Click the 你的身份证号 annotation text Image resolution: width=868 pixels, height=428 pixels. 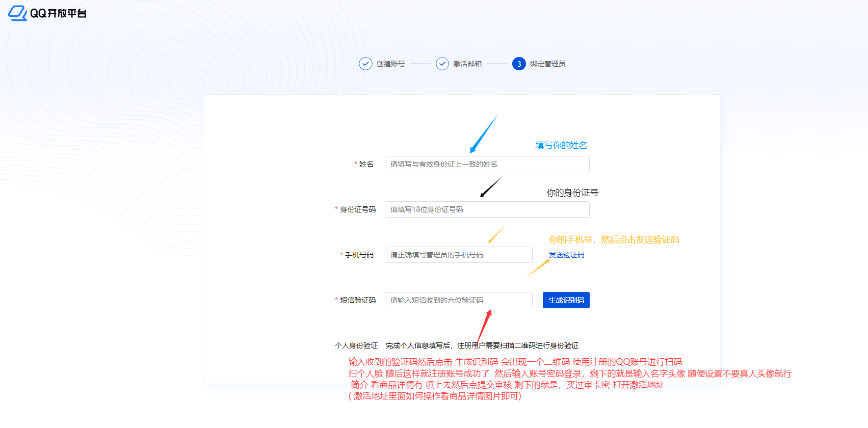572,193
